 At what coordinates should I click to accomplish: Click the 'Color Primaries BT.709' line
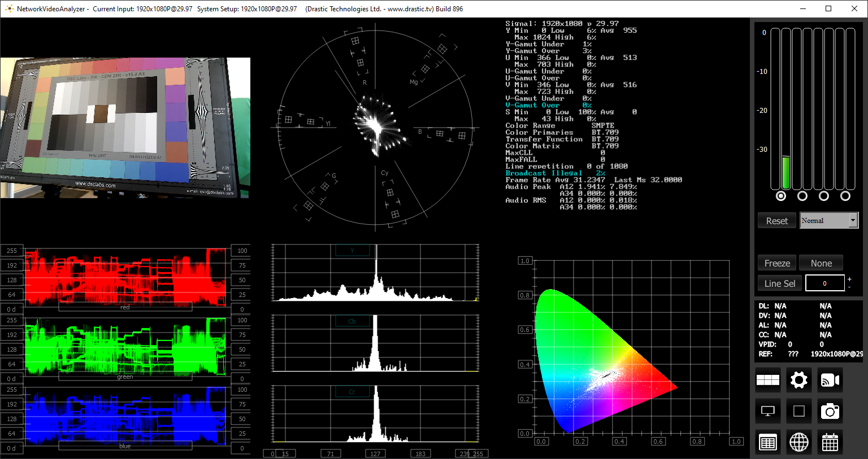[x=562, y=132]
